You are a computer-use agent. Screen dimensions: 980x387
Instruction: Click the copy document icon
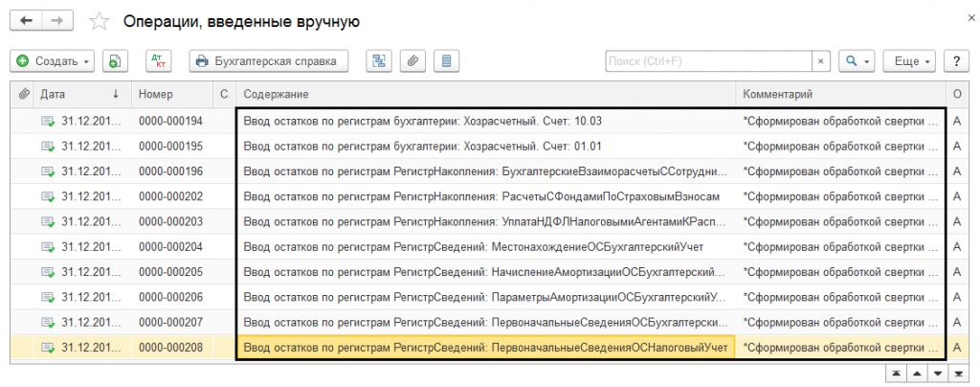pyautogui.click(x=114, y=61)
